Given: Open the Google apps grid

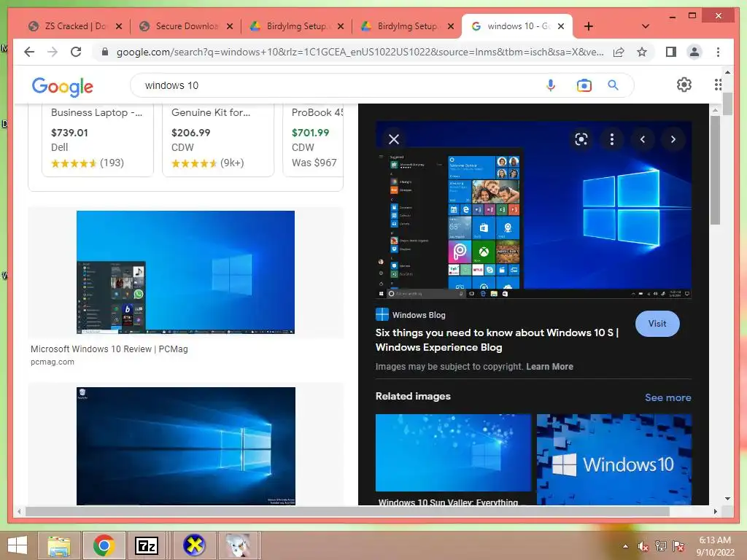Looking at the screenshot, I should (x=718, y=85).
